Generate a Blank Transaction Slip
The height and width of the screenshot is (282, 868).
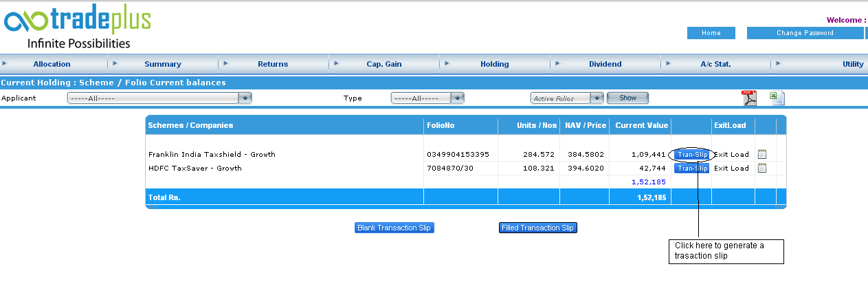[x=394, y=228]
